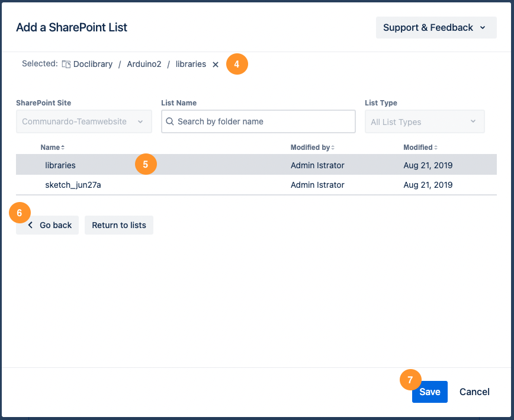514x420 pixels.
Task: Navigate to Arduino2 in the breadcrumb
Action: tap(144, 64)
